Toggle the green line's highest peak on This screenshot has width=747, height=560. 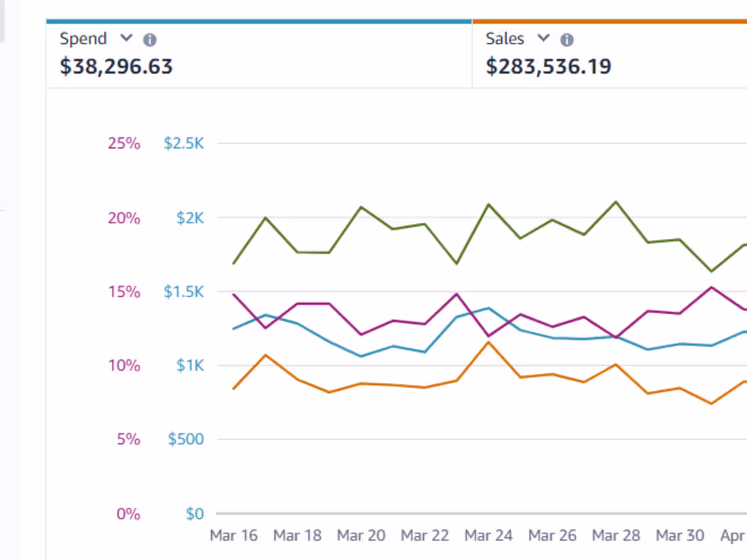615,201
